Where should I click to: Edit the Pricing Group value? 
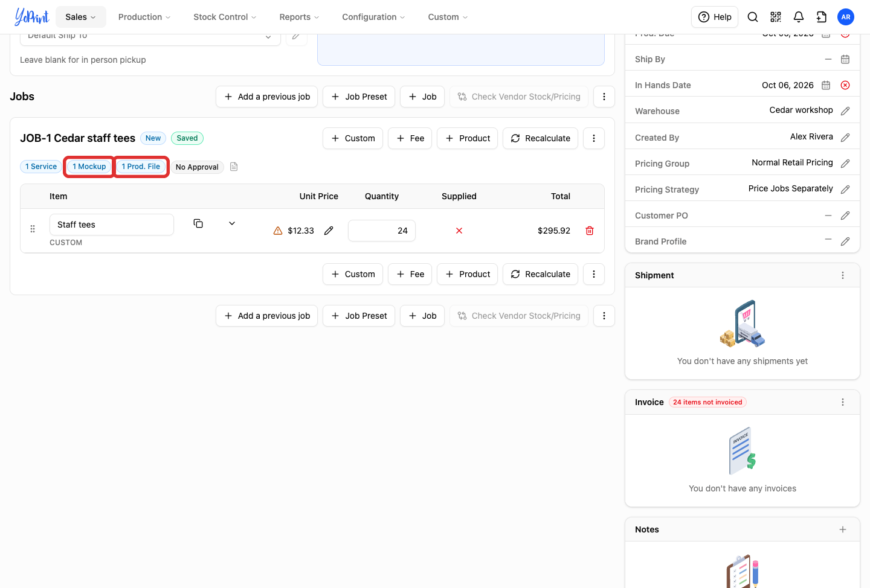tap(845, 164)
